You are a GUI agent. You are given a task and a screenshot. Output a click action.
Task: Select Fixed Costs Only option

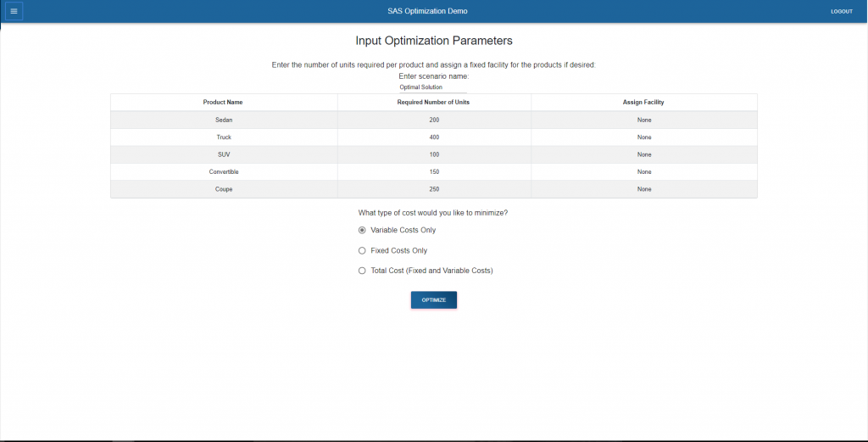coord(363,250)
